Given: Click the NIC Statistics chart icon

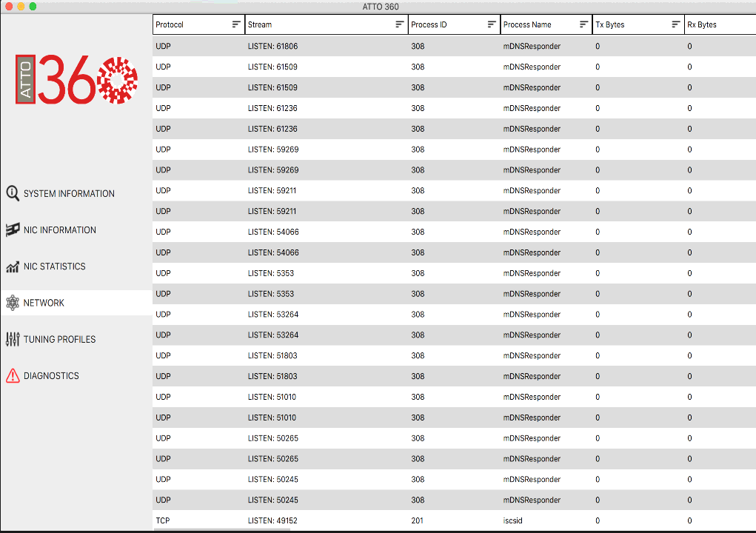Looking at the screenshot, I should (x=13, y=266).
